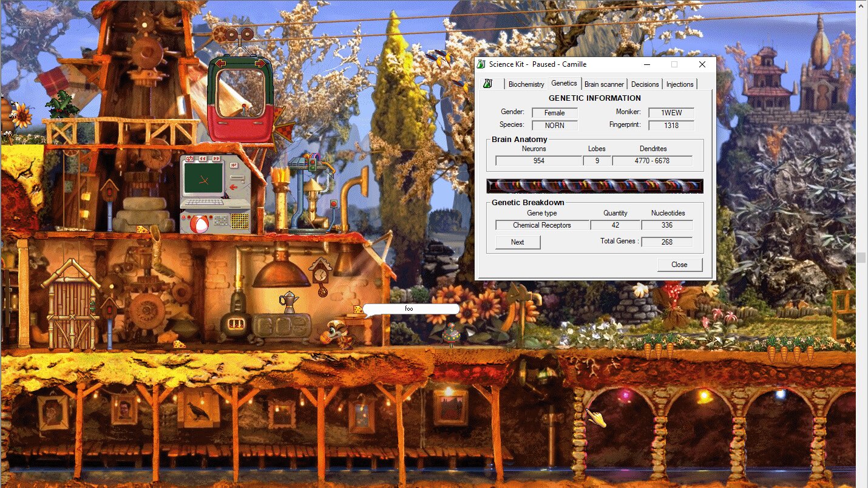This screenshot has width=868, height=488.
Task: Click the vertical scrollbar thumb at right edge
Action: point(861,257)
